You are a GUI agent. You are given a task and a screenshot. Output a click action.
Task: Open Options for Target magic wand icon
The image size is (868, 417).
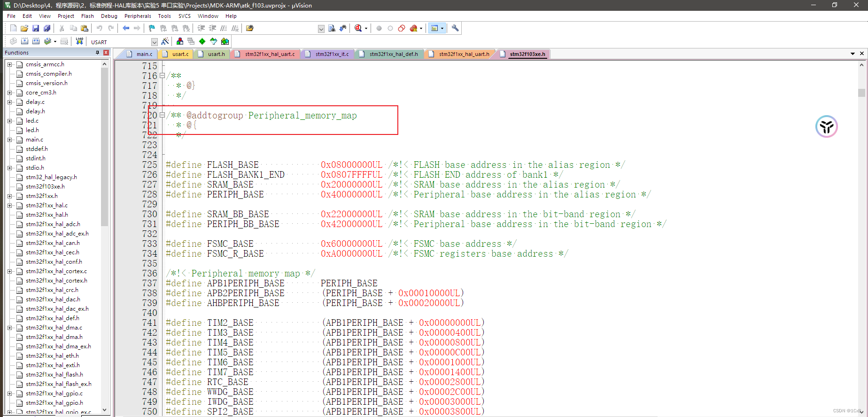[x=165, y=41]
